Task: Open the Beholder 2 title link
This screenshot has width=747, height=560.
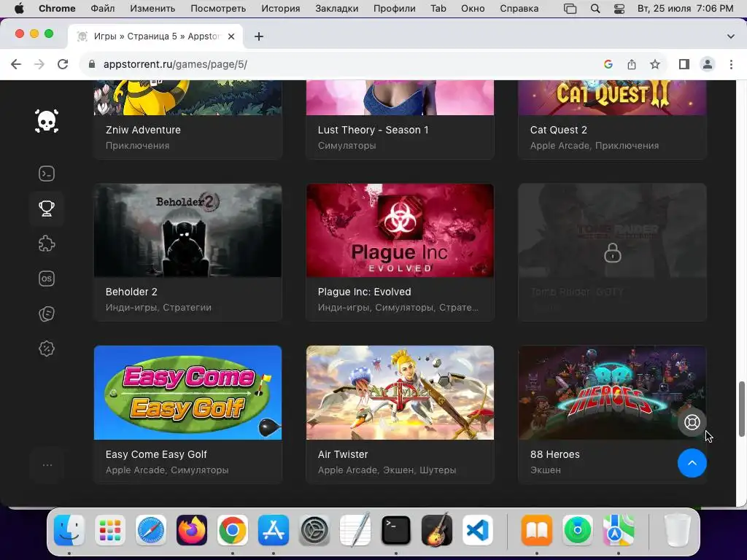Action: click(131, 292)
